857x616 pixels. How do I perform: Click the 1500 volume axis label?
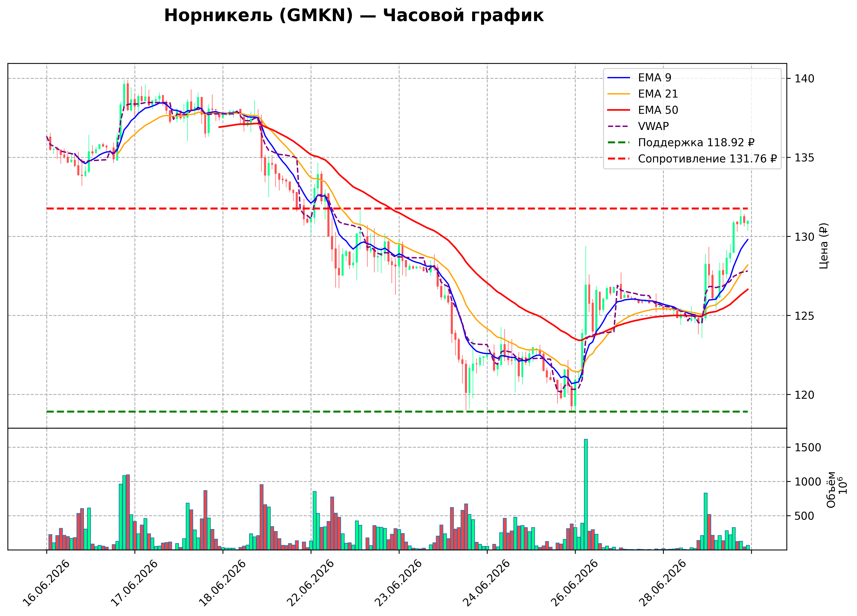click(808, 448)
